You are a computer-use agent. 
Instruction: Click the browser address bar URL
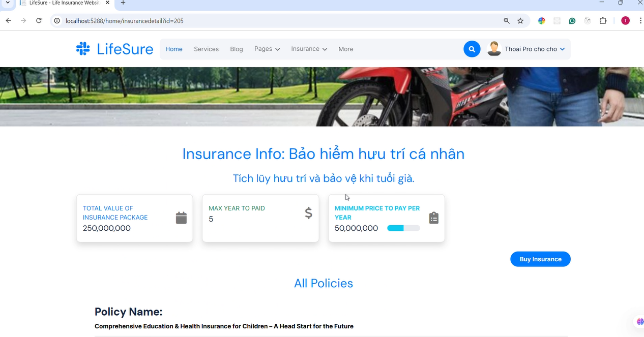pos(125,21)
